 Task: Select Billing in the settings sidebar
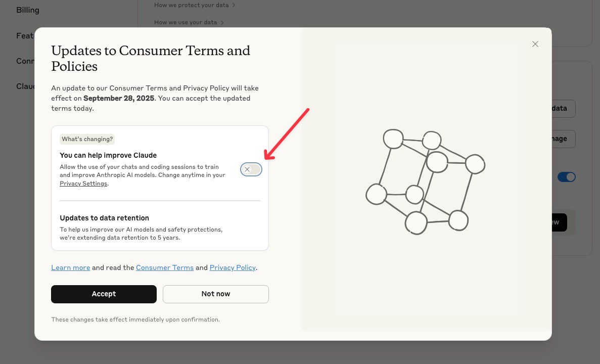coord(27,10)
